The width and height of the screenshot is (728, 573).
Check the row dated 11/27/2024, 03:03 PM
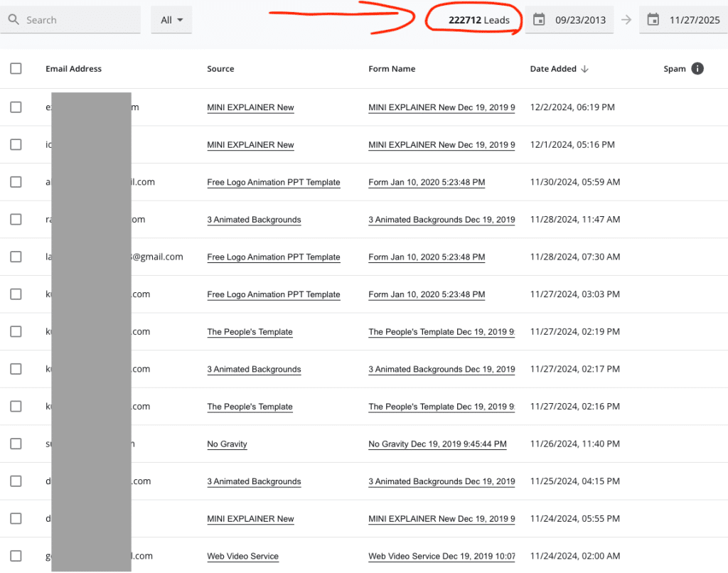pos(16,294)
